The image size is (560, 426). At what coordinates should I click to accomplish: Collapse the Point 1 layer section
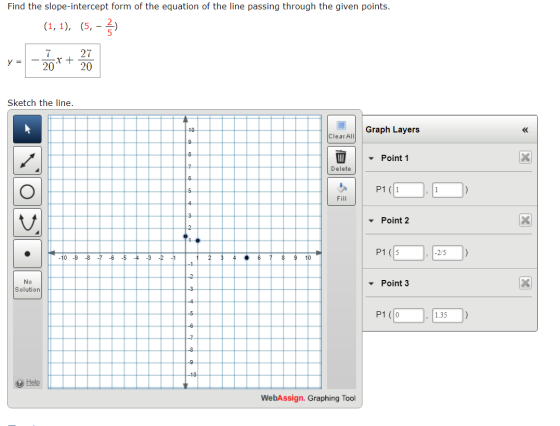(x=371, y=158)
